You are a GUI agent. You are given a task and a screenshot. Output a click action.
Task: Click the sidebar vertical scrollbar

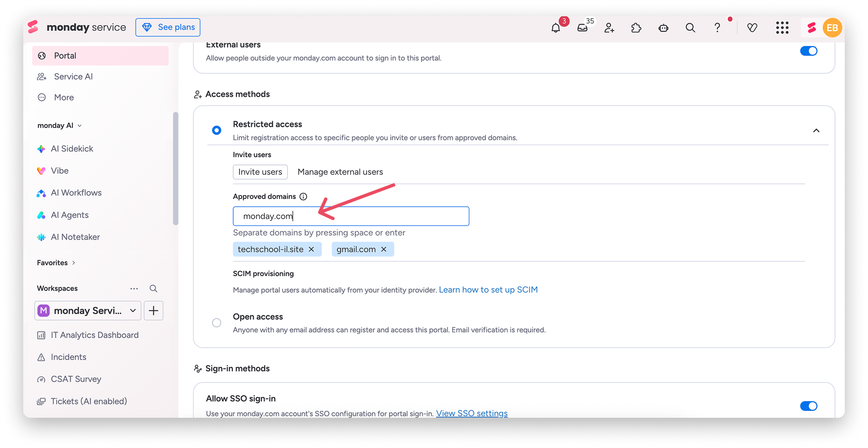point(176,169)
